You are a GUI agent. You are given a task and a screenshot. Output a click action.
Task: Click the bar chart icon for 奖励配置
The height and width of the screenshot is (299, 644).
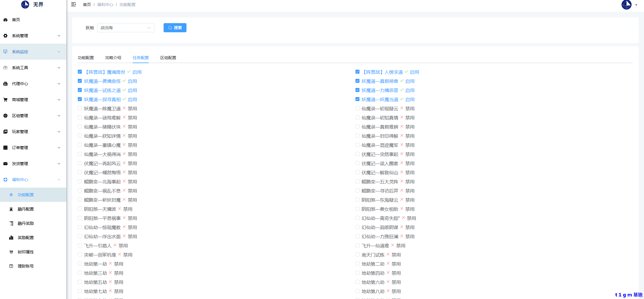click(11, 238)
